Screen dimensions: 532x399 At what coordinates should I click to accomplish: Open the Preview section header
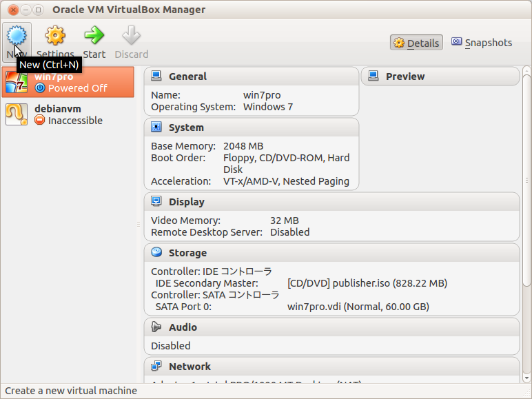pyautogui.click(x=440, y=76)
